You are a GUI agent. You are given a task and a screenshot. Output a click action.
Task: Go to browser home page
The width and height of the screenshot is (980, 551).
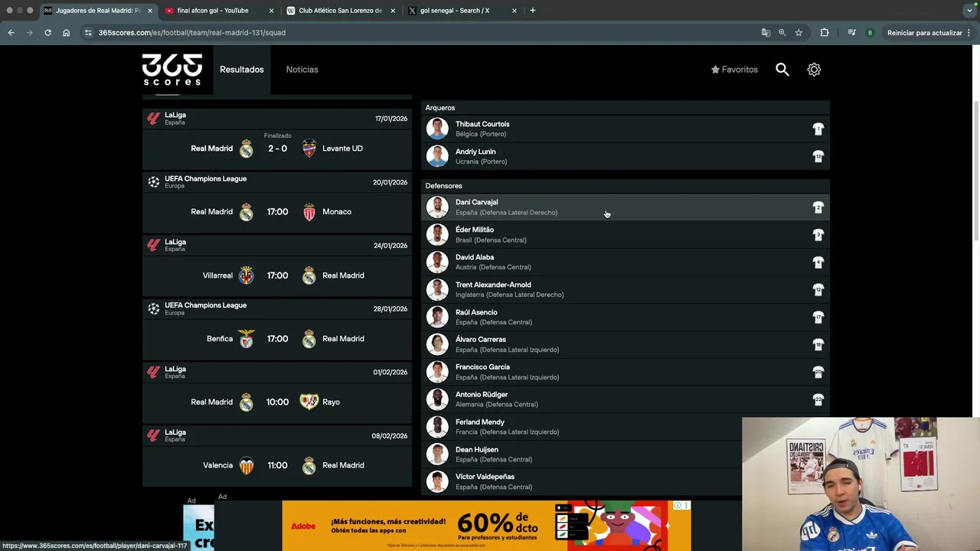[x=66, y=33]
